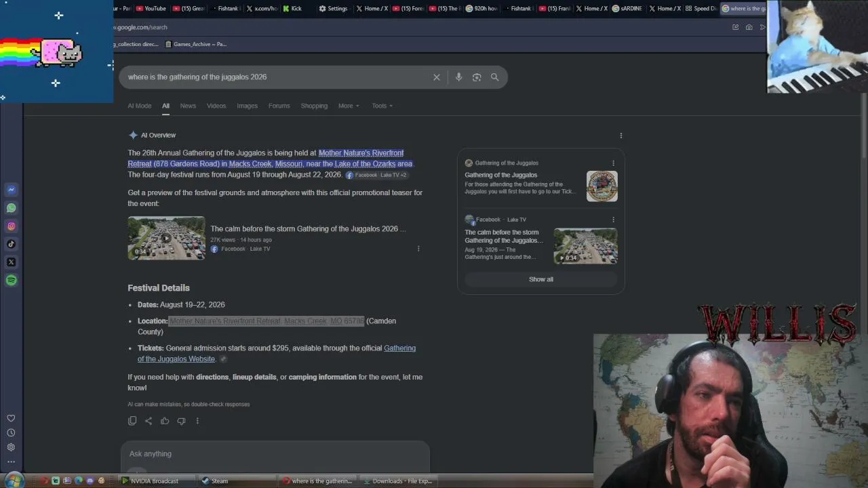Open Gathering of the Juggalos logo thumbnail
The width and height of the screenshot is (868, 488).
(x=602, y=186)
